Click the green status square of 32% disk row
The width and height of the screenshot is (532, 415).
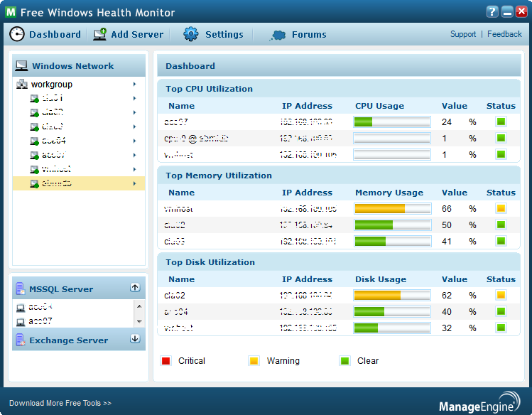coord(501,328)
